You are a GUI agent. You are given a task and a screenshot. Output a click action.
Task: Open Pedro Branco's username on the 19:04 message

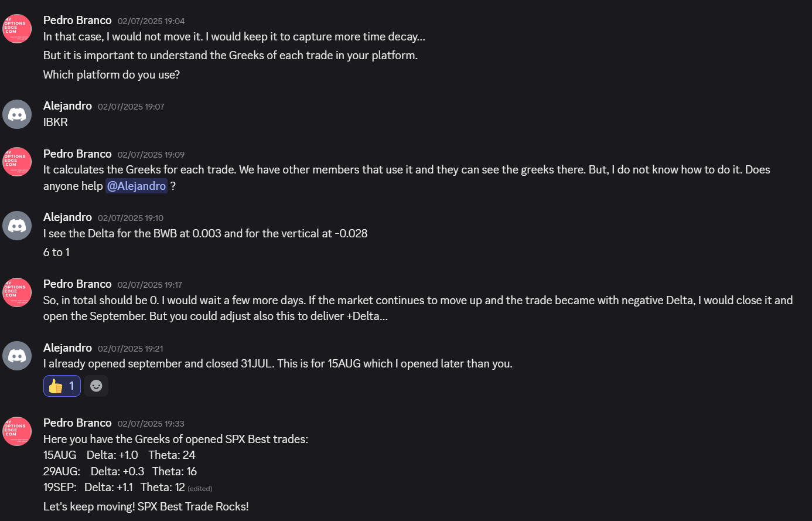pos(77,21)
